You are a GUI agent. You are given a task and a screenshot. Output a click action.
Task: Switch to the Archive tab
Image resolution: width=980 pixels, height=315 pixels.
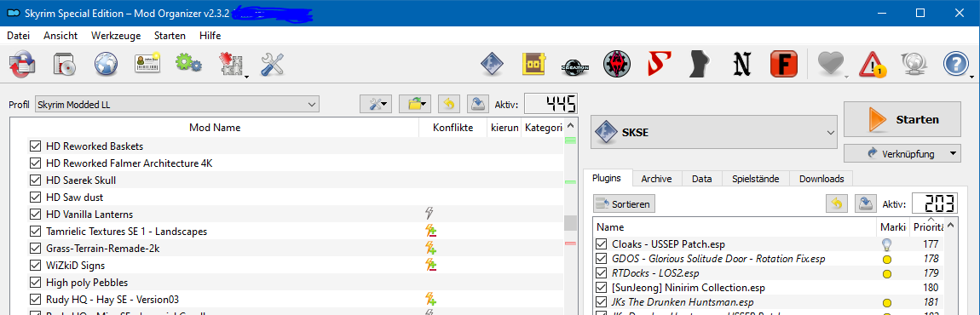pyautogui.click(x=656, y=179)
